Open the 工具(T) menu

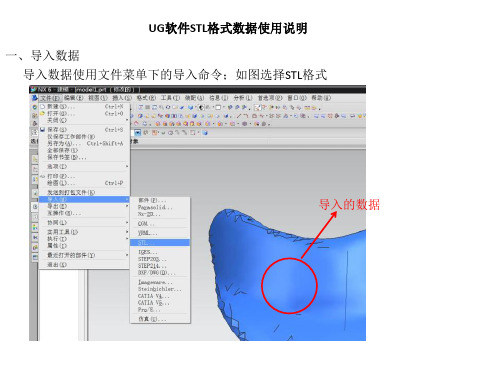[x=170, y=98]
